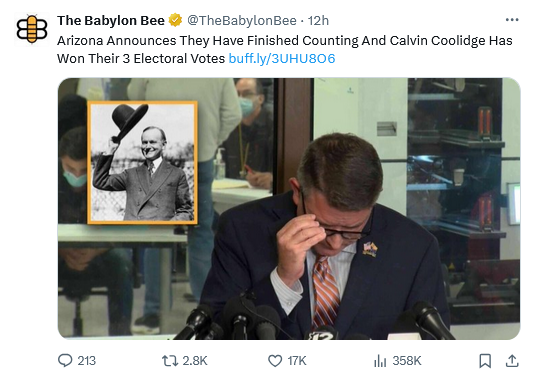Open the Babylon Bee profile avatar
Screen dimensions: 534x379
click(32, 29)
